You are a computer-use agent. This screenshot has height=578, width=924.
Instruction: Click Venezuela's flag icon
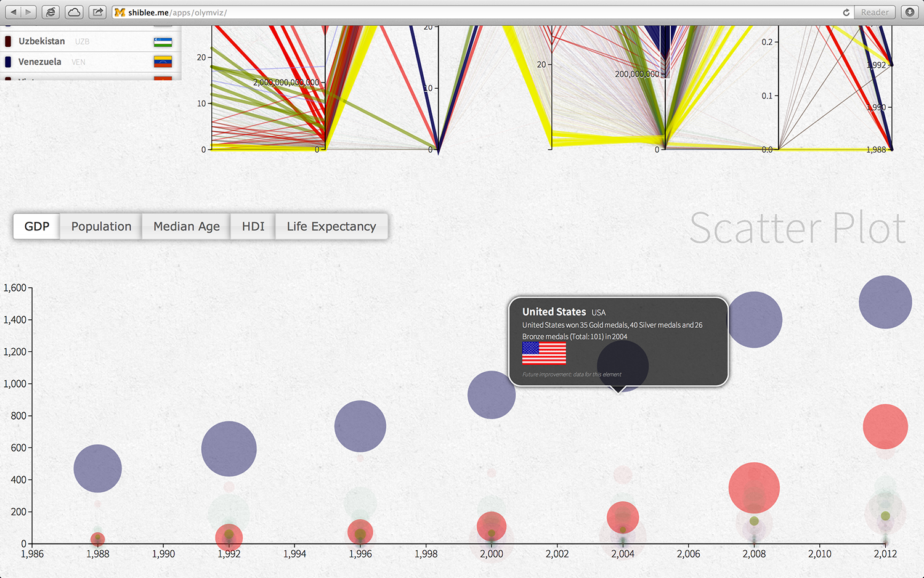(x=163, y=61)
